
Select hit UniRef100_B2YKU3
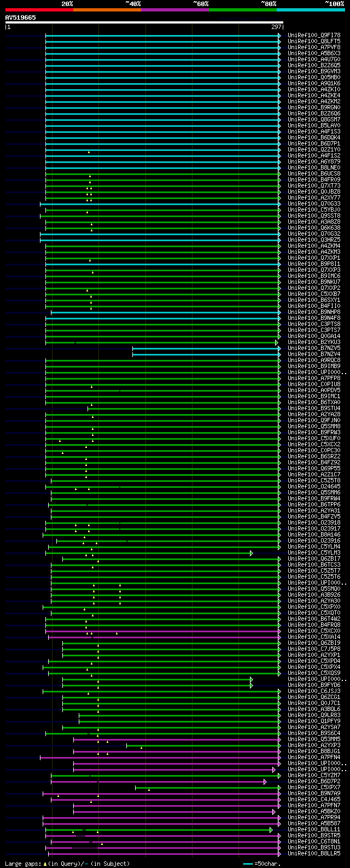[x=314, y=342]
